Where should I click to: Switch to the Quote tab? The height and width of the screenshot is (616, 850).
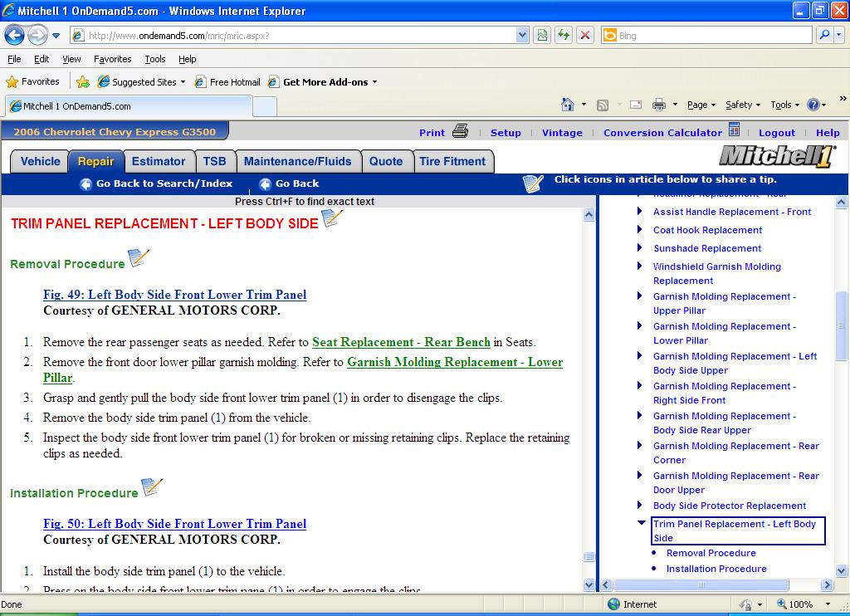386,161
